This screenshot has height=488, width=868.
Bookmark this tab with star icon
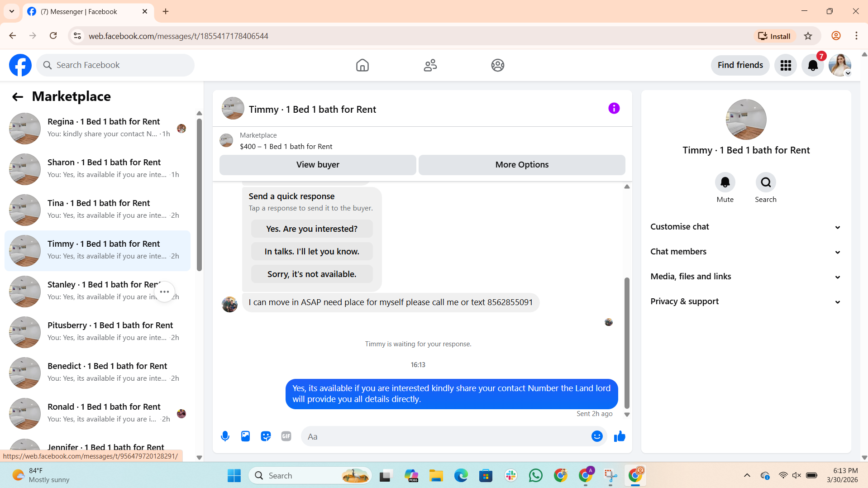coord(808,36)
